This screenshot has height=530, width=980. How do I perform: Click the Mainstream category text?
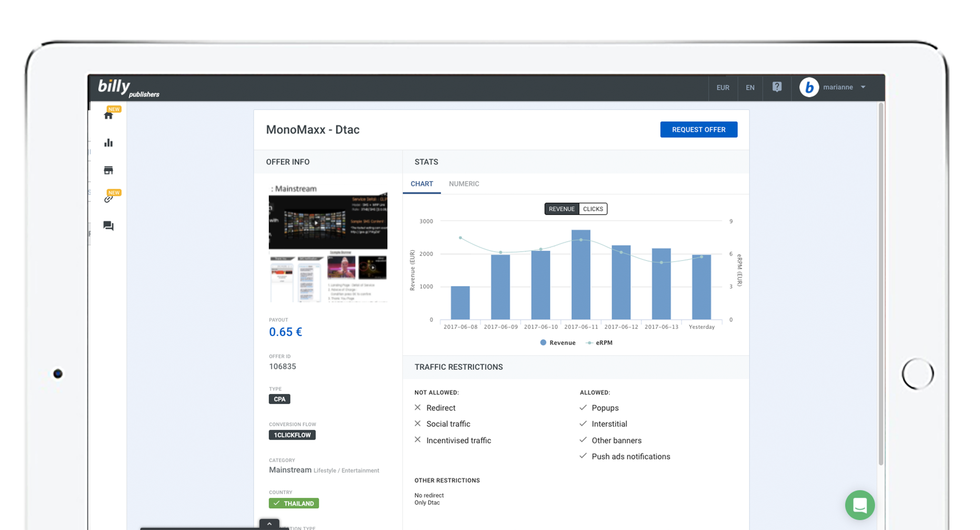[290, 470]
